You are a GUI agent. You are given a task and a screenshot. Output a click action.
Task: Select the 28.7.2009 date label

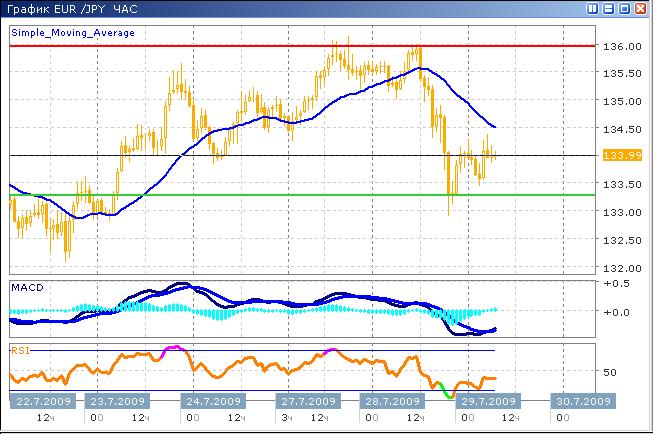392,402
